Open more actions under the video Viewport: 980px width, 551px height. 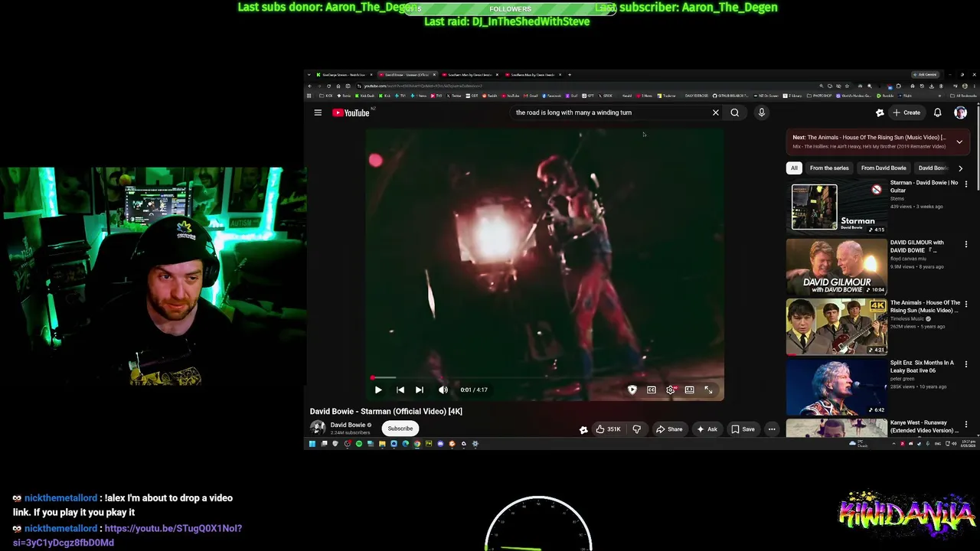point(772,429)
